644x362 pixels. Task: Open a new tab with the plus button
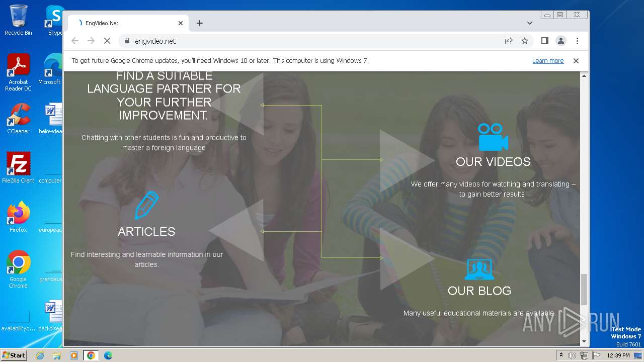coord(200,23)
